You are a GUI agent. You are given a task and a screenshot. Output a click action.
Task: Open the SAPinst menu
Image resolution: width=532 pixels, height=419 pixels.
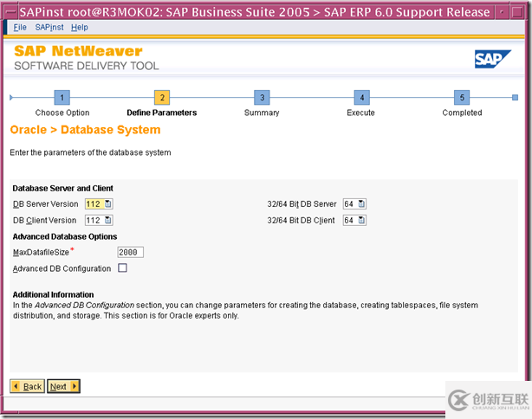pyautogui.click(x=49, y=27)
